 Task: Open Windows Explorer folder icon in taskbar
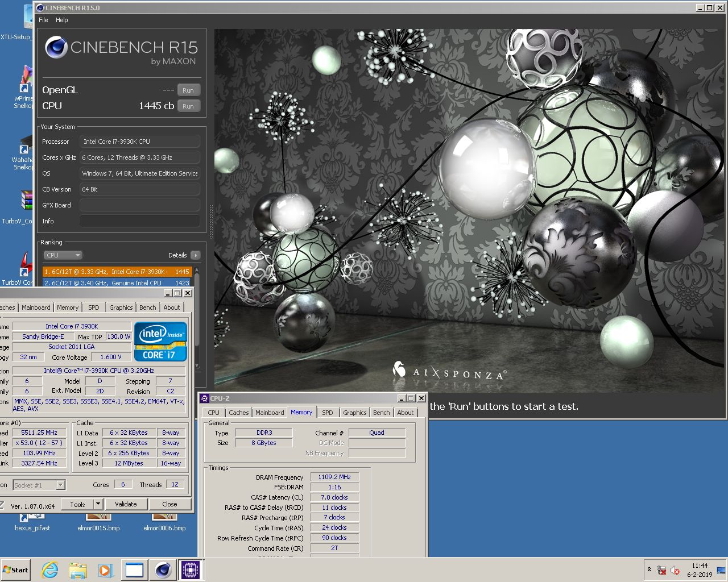78,569
